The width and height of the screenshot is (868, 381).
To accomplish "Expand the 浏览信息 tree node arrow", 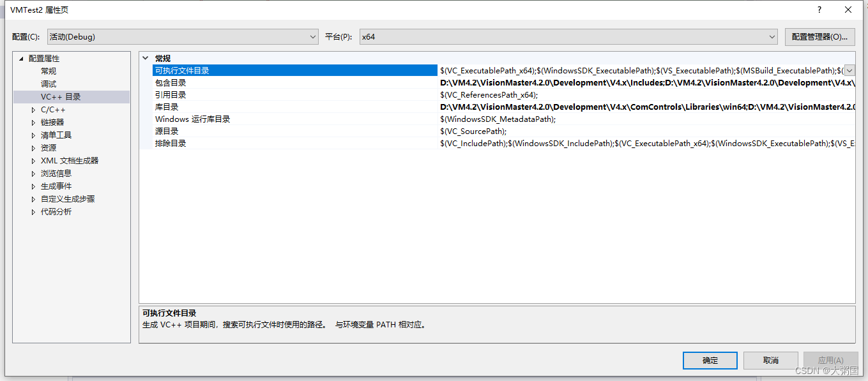I will pyautogui.click(x=33, y=174).
